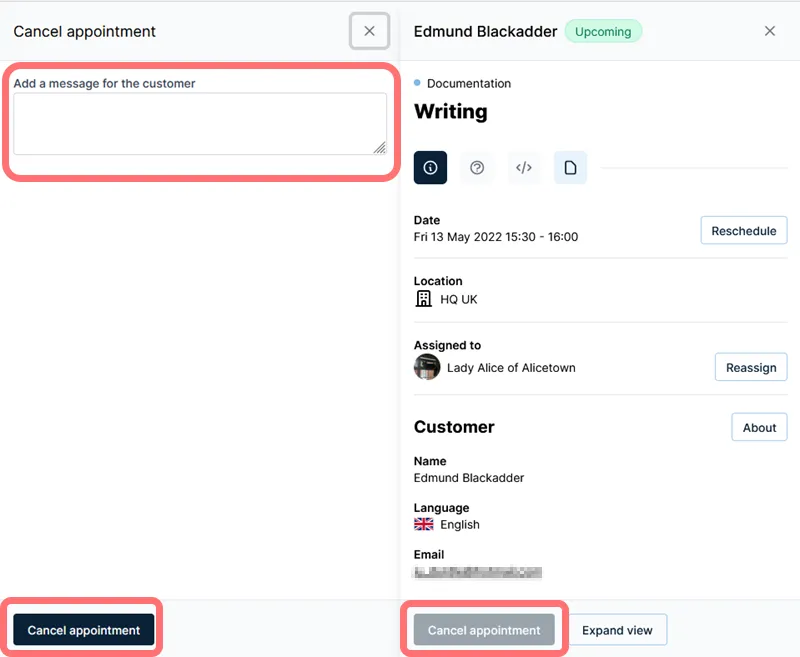Viewport: 800px width, 657px height.
Task: Click the Cancel appointment panel title
Action: coord(84,32)
